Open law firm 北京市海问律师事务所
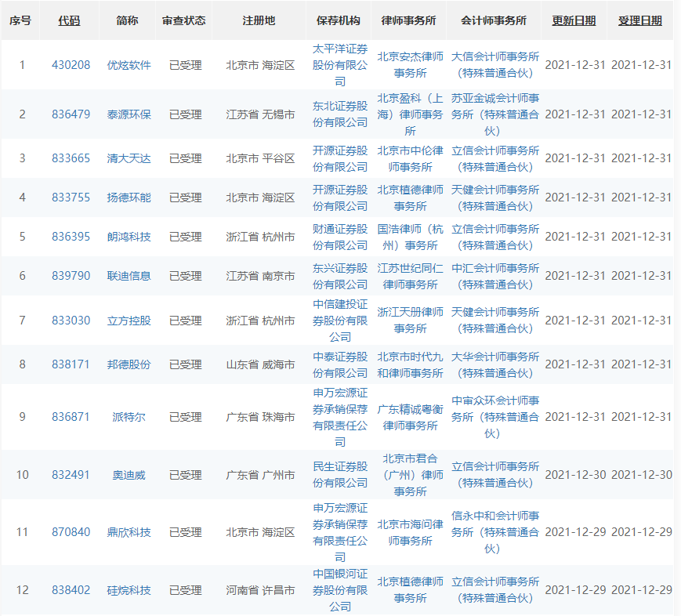 pyautogui.click(x=410, y=532)
